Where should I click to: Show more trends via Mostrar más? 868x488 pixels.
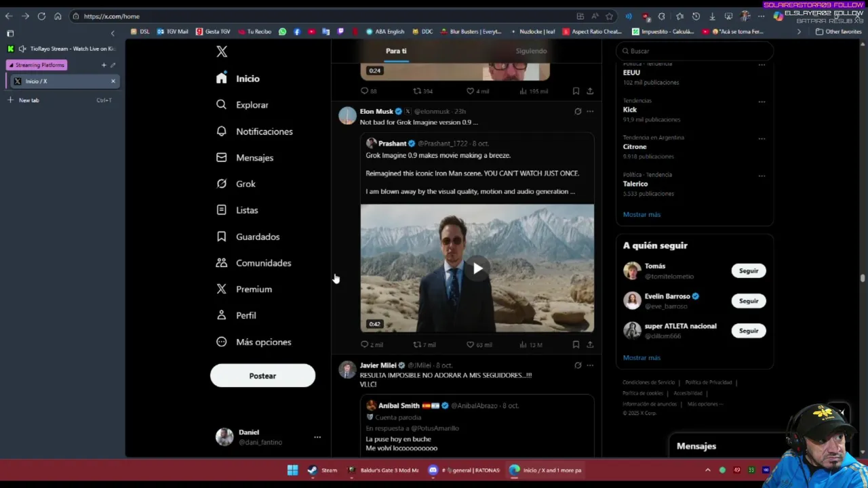click(642, 214)
